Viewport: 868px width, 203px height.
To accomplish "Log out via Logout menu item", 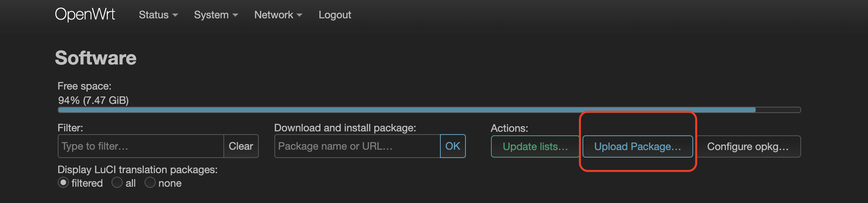I will tap(335, 15).
